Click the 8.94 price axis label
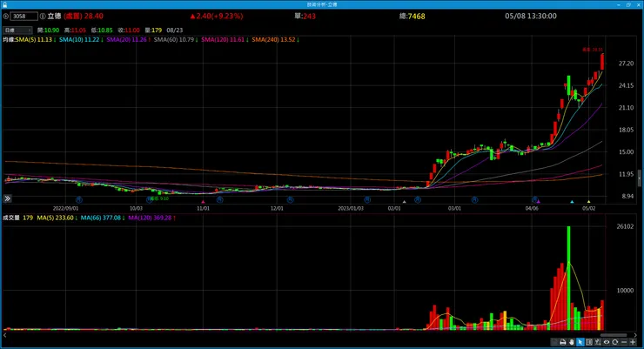 point(627,197)
